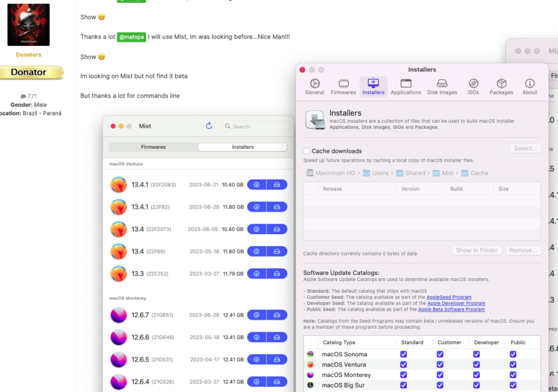This screenshot has height=392, width=558.
Task: Download installer 13.4.1 (22F82)
Action: 257,207
